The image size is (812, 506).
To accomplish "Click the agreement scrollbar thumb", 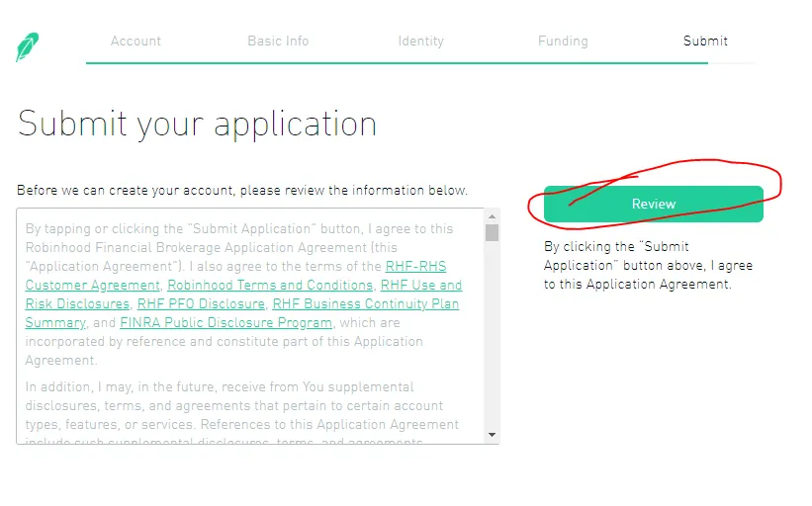I will [492, 233].
